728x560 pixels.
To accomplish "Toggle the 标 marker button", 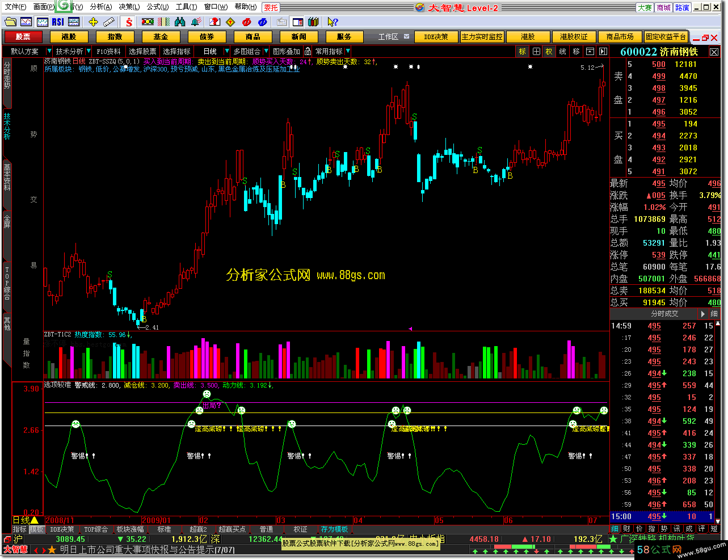I will coord(523,52).
